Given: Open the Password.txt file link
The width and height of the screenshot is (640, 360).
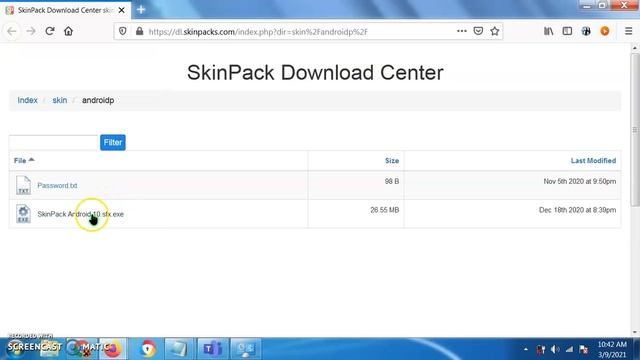Looking at the screenshot, I should click(57, 185).
